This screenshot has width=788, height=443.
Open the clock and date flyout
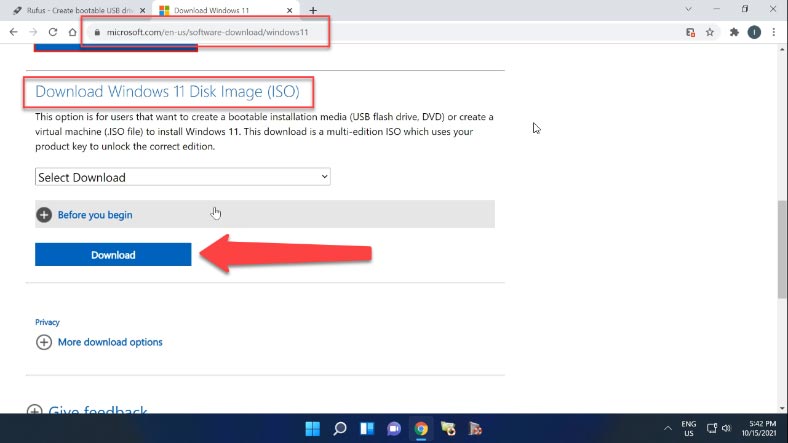click(759, 428)
